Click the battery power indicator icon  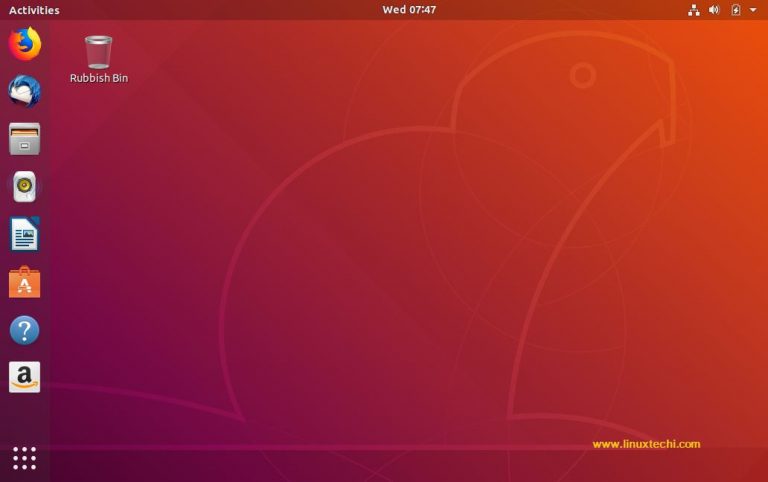(736, 10)
